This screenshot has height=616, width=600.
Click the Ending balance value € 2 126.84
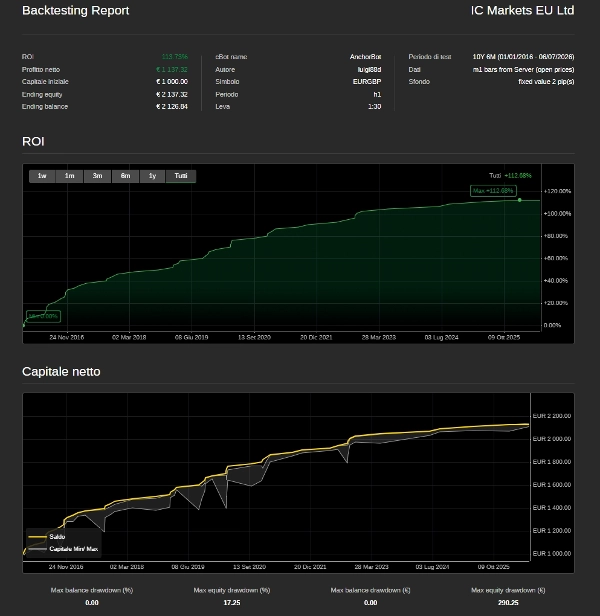point(172,107)
